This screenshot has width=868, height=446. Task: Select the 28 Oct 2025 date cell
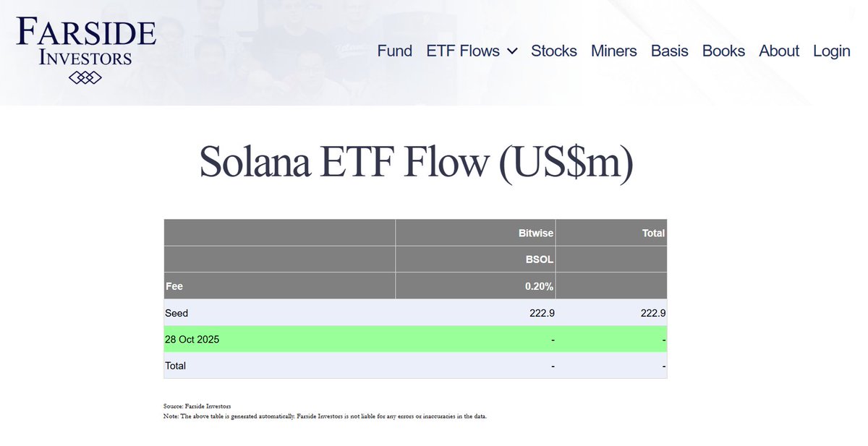point(192,339)
